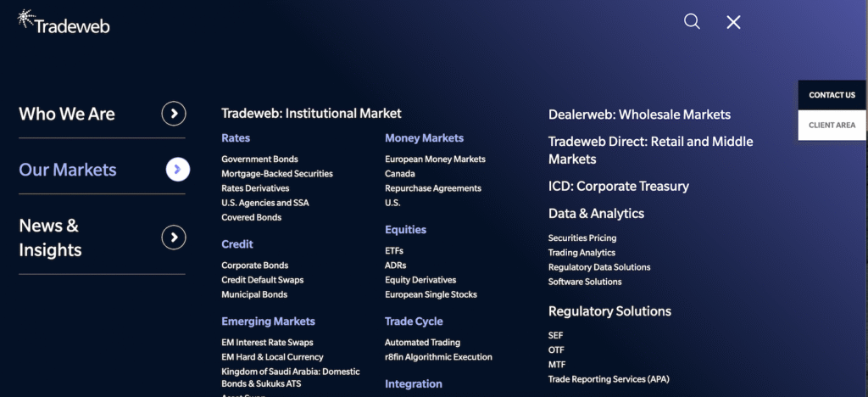Open Mortgage-Backed Securities link
Image resolution: width=868 pixels, height=397 pixels.
click(277, 173)
